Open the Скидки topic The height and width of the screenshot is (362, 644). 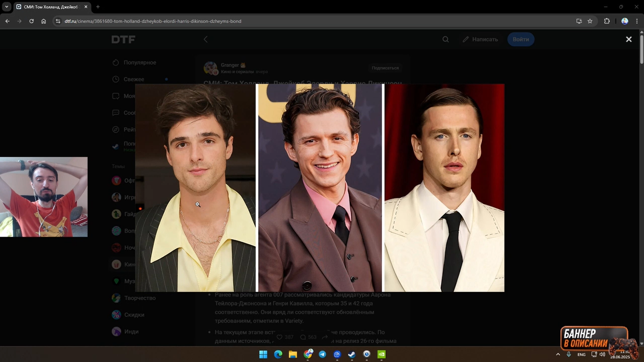(134, 315)
